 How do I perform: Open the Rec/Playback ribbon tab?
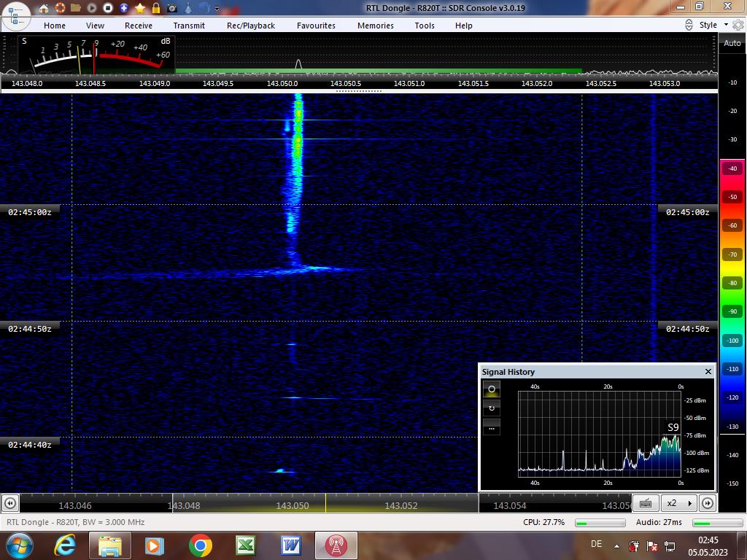(x=251, y=26)
